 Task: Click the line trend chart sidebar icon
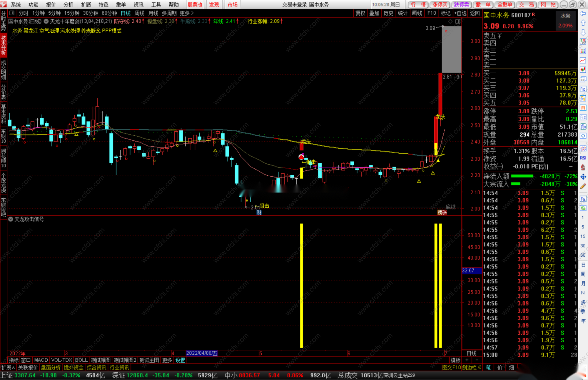pos(583,61)
